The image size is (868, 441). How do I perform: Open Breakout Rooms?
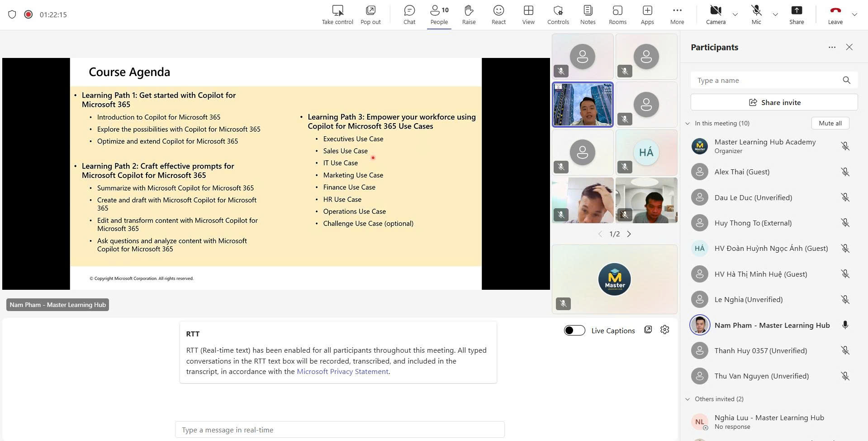[617, 14]
